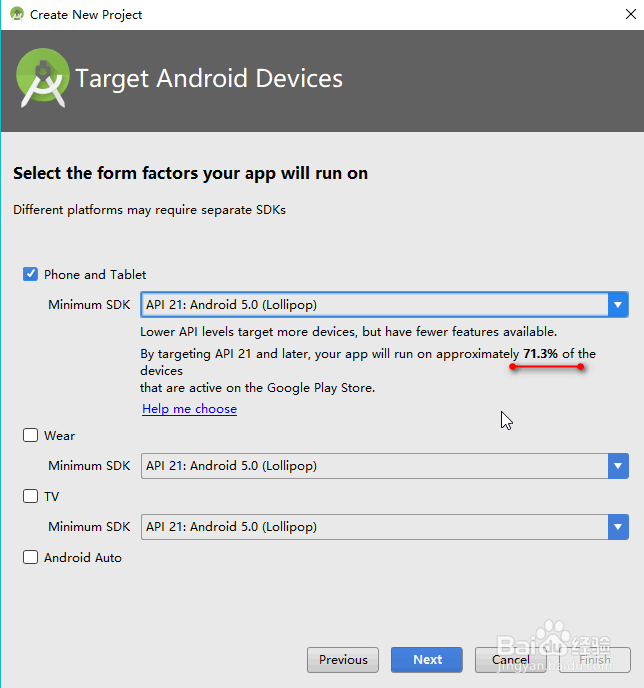
Task: Enable the Android Auto checkbox
Action: point(30,557)
